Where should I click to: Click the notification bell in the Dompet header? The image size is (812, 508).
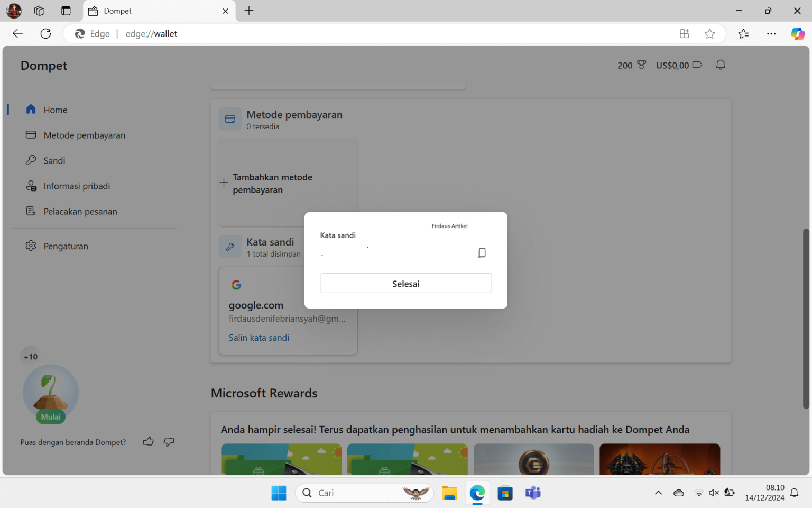[721, 65]
